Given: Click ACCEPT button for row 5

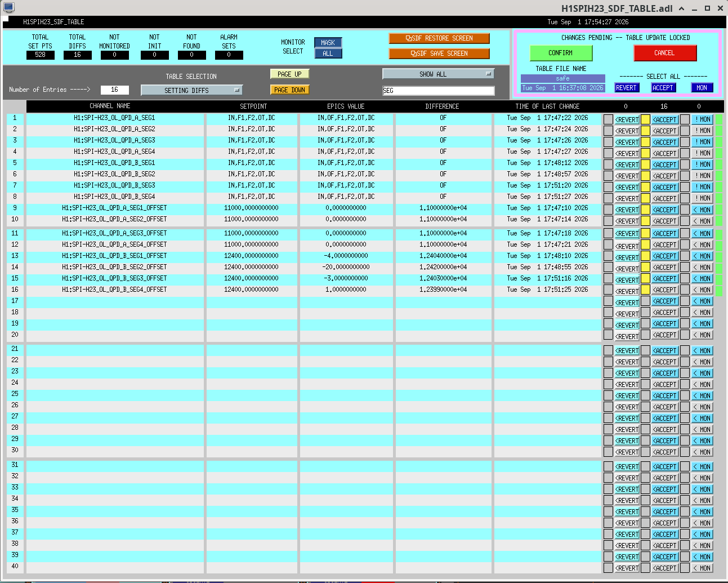Looking at the screenshot, I should tap(665, 164).
